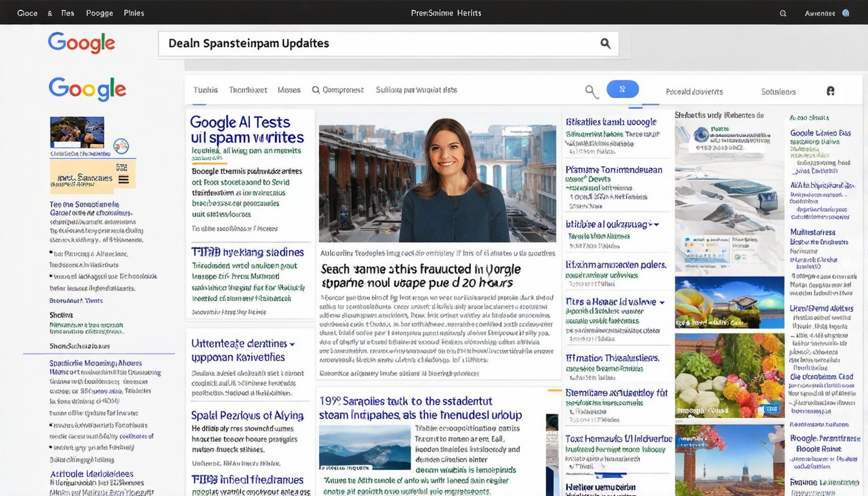Open the vegetables and flowers image

click(729, 375)
